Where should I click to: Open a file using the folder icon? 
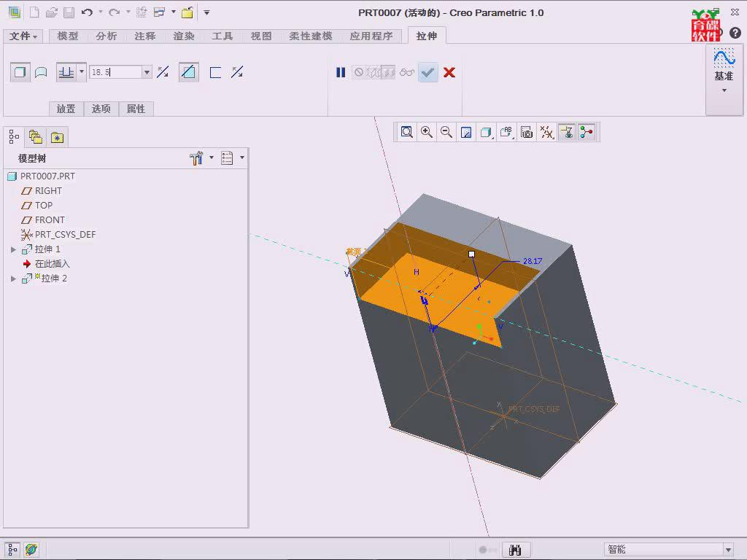[x=52, y=12]
